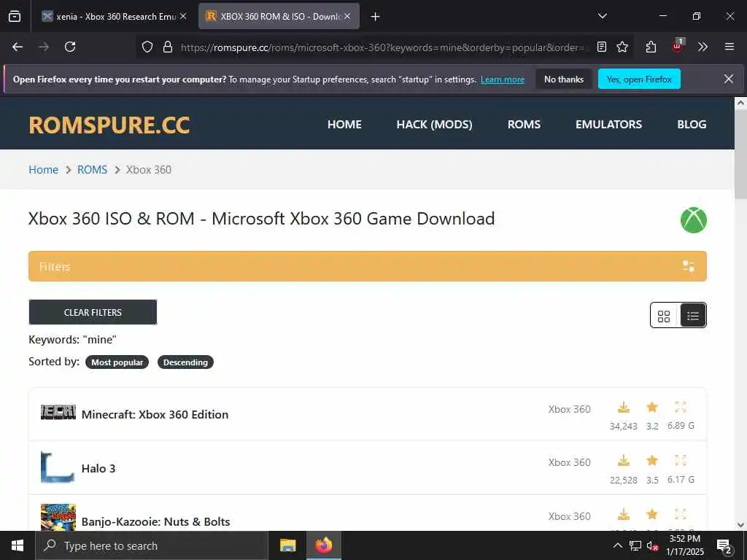747x560 pixels.
Task: Click the No thanks button
Action: click(x=564, y=79)
